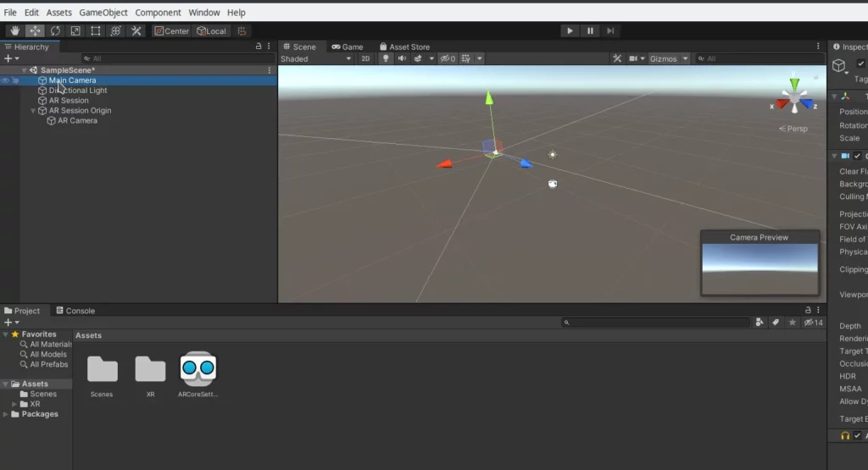Image resolution: width=868 pixels, height=470 pixels.
Task: Toggle scene effects layers icon
Action: (418, 58)
